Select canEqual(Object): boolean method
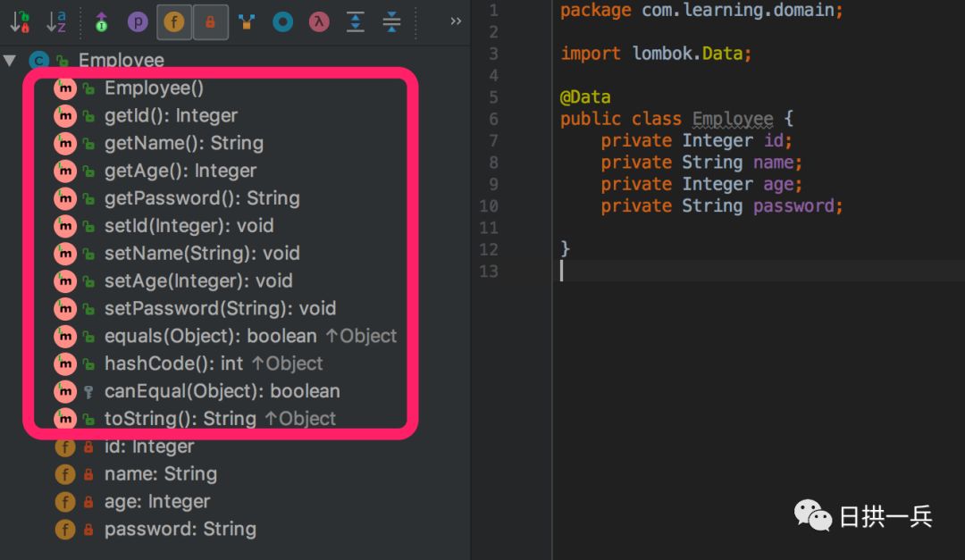The image size is (965, 560). coord(222,391)
